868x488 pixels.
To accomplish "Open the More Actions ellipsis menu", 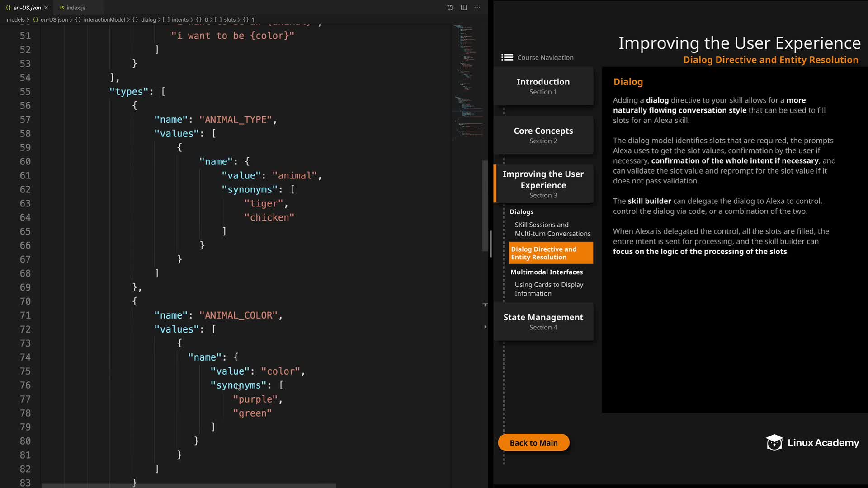I will click(x=477, y=7).
